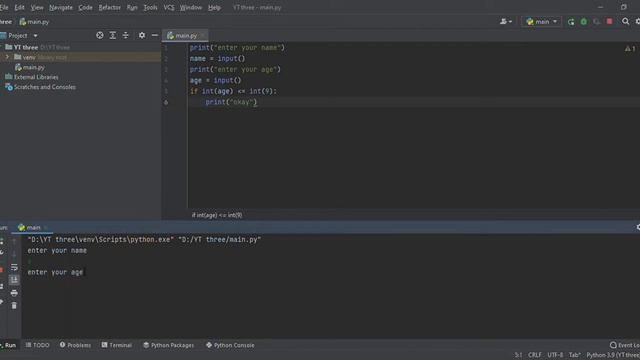Open the Tools menu
The image size is (640, 360).
pyautogui.click(x=150, y=7)
